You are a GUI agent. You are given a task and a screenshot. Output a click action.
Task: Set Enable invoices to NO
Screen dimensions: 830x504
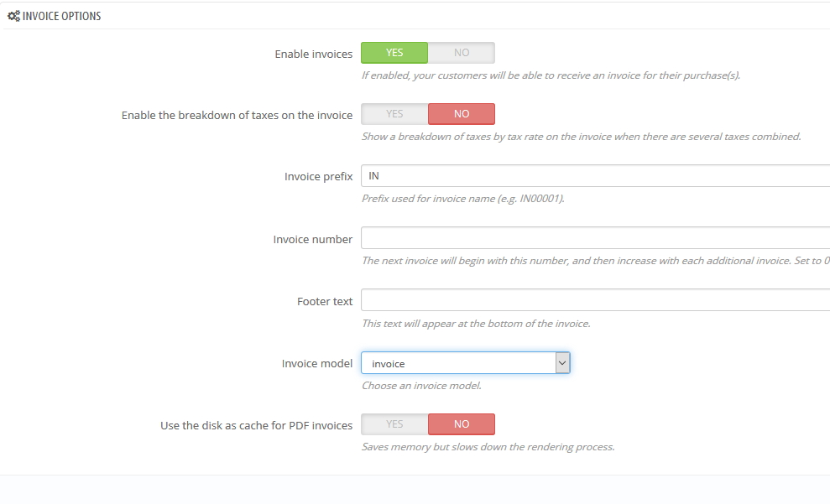point(461,53)
